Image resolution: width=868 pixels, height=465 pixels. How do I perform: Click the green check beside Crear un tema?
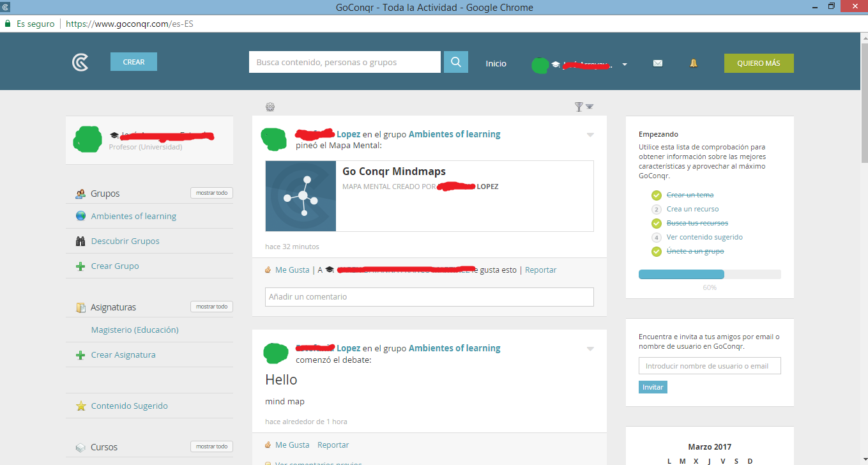[656, 195]
